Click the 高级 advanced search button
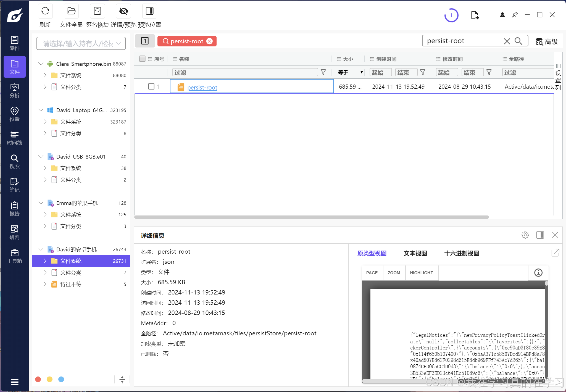566x392 pixels. [x=547, y=41]
